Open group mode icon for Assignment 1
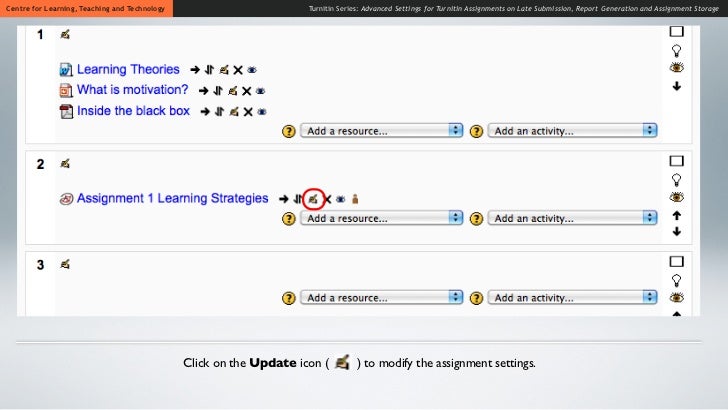Viewport: 728px width, 410px height. coord(355,199)
